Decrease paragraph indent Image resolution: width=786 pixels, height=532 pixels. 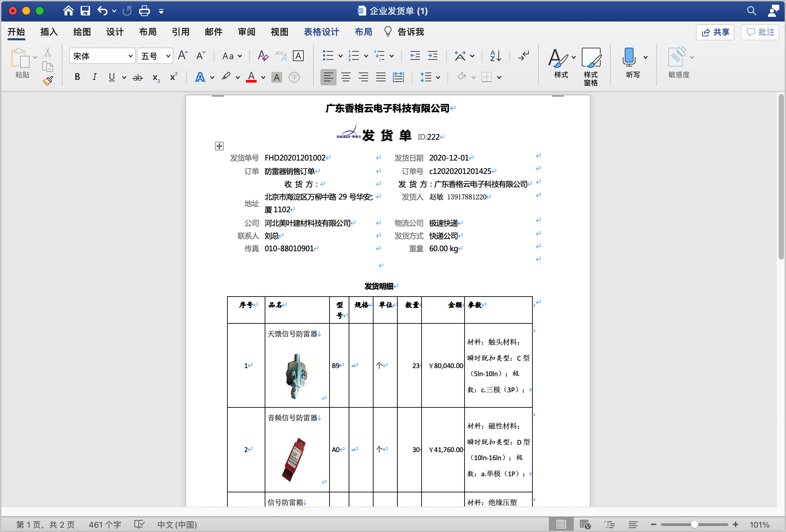(x=415, y=55)
